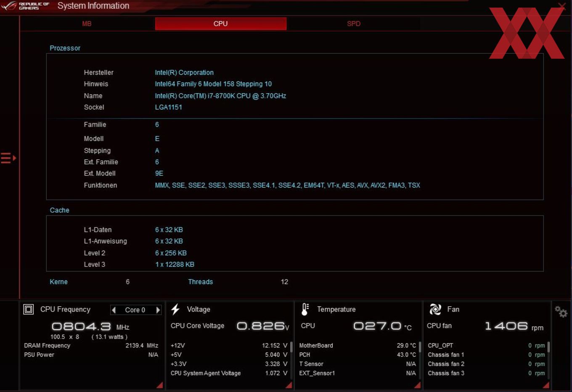Click the 0804.3 MHz frequency reading
Screen dimensions: 572x392
coord(90,326)
